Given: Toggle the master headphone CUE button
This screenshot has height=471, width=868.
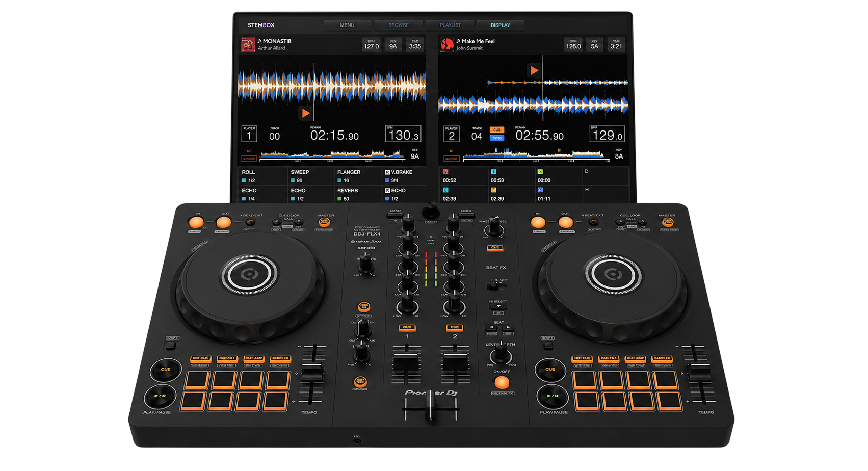Looking at the screenshot, I should [x=494, y=248].
